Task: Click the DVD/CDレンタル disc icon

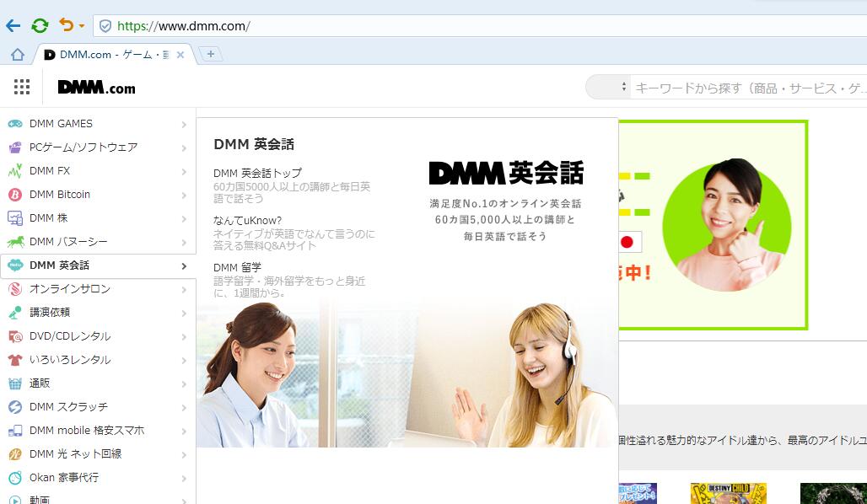Action: pyautogui.click(x=15, y=336)
